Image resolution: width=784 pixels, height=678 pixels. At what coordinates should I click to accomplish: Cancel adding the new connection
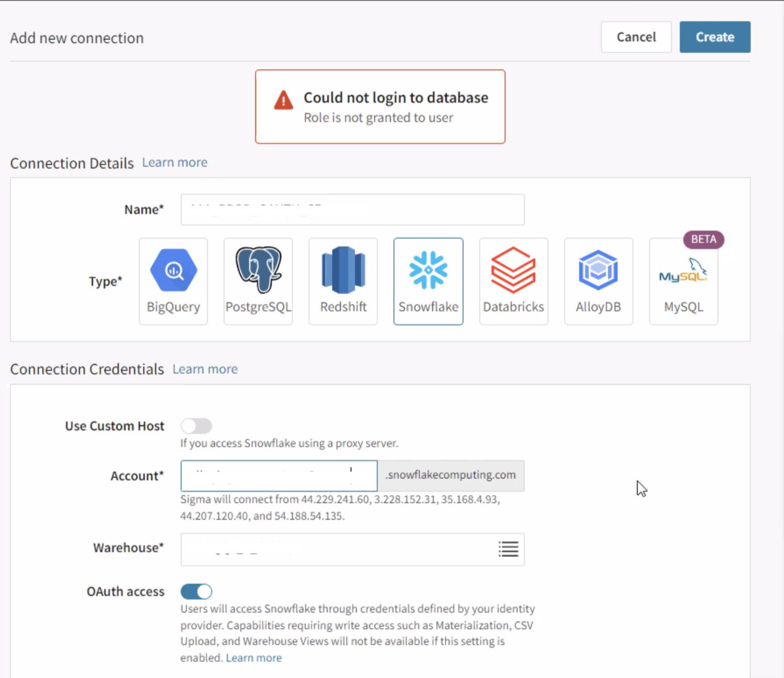click(636, 37)
